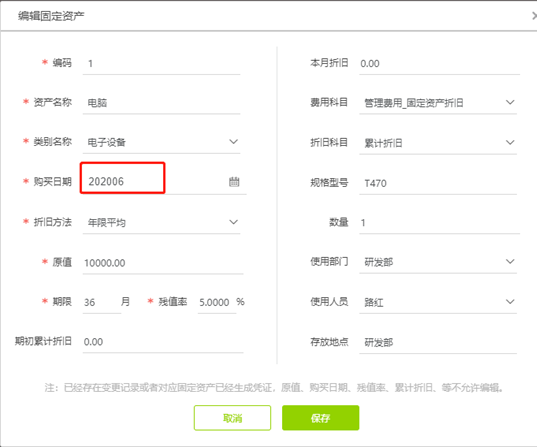This screenshot has width=537, height=447.
Task: Open the calendar picker for 购买日期
Action: coord(234,182)
